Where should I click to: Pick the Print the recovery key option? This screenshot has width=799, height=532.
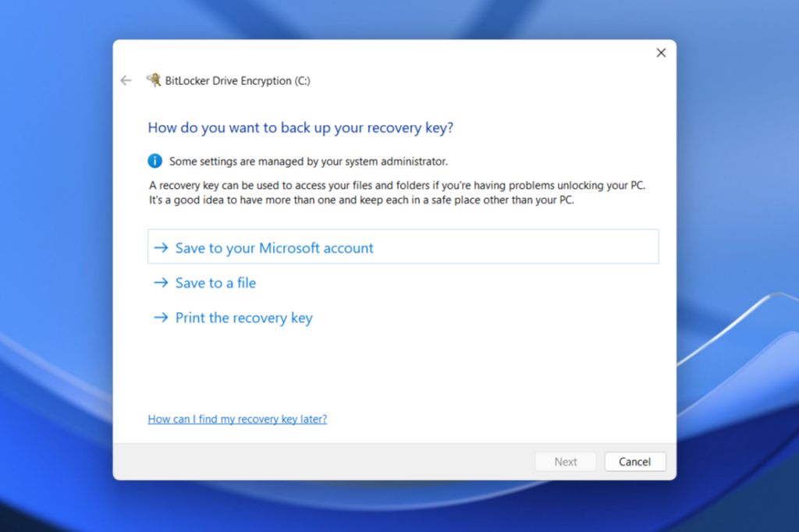(243, 318)
